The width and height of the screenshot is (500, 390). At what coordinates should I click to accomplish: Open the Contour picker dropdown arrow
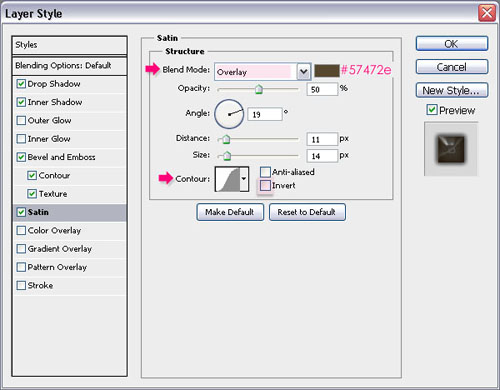coord(244,179)
